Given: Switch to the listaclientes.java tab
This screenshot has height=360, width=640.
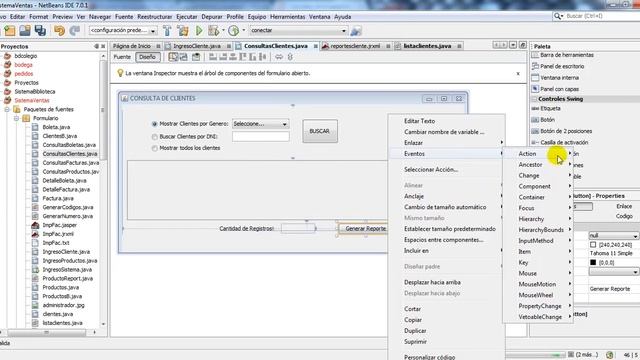Looking at the screenshot, I should [x=427, y=46].
